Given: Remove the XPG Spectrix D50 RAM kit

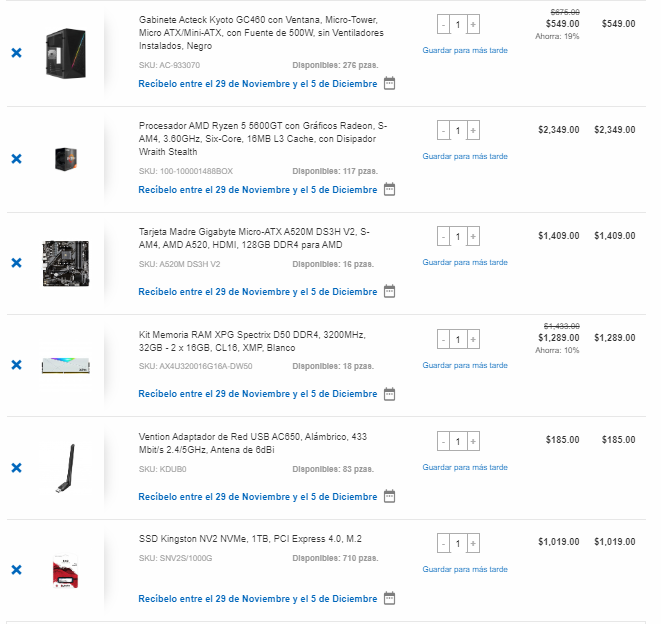Looking at the screenshot, I should 16,365.
